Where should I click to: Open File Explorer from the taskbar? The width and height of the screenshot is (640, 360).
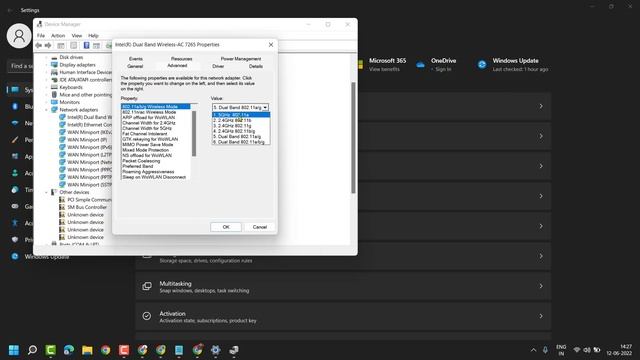pos(87,350)
